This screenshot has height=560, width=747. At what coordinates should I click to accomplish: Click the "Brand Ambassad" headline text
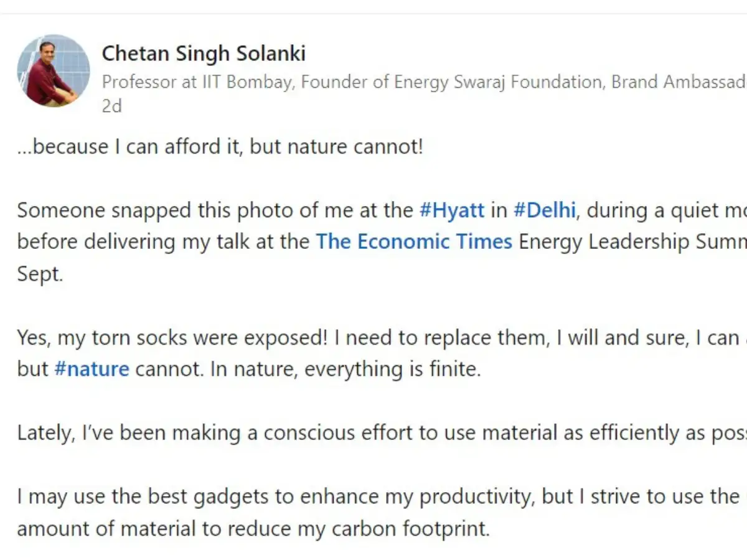tap(679, 82)
